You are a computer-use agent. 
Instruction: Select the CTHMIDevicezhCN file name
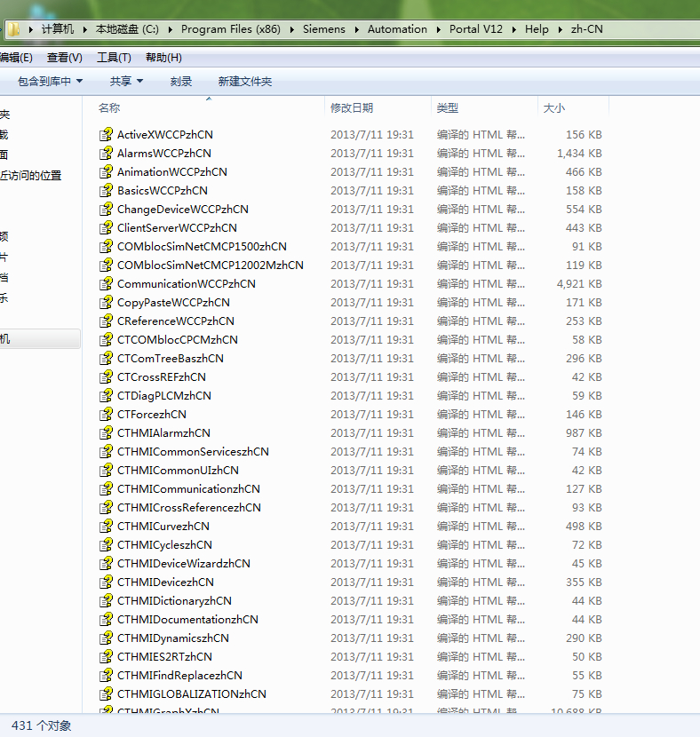coord(165,582)
